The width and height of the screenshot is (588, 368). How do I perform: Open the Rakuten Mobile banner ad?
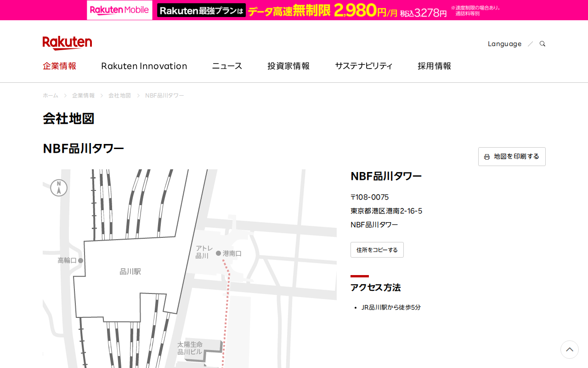click(294, 10)
